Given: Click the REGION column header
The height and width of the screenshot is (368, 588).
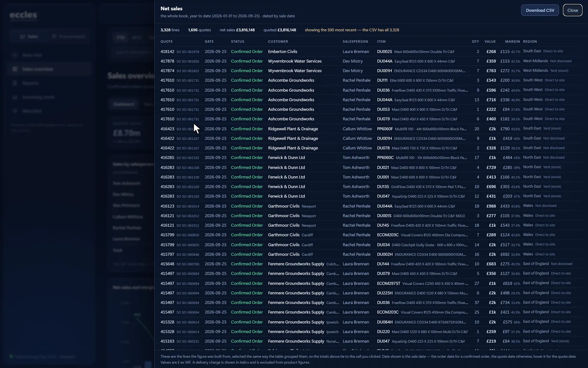Looking at the screenshot, I should tap(530, 42).
